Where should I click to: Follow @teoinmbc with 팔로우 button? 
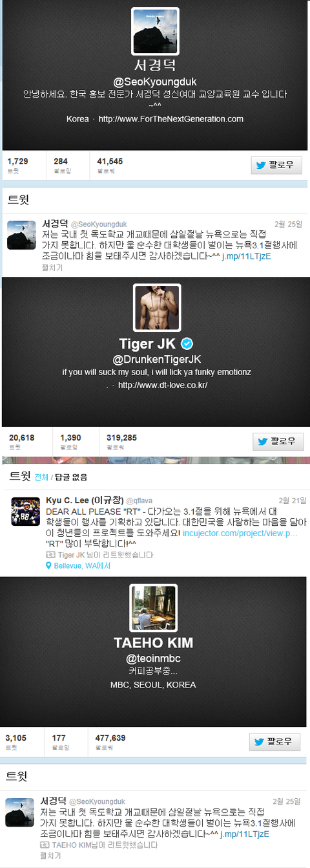point(275,741)
